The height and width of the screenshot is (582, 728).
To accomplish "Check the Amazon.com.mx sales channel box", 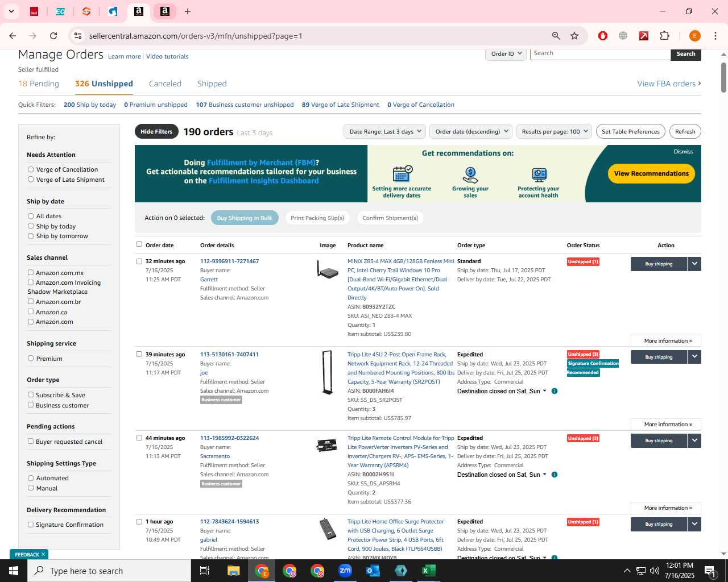I will click(x=31, y=273).
